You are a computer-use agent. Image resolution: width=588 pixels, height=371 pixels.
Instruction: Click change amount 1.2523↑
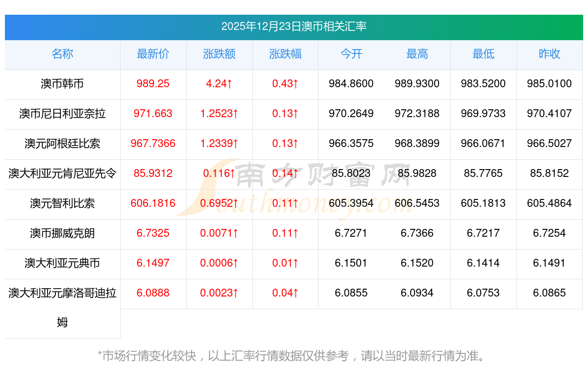tap(219, 114)
